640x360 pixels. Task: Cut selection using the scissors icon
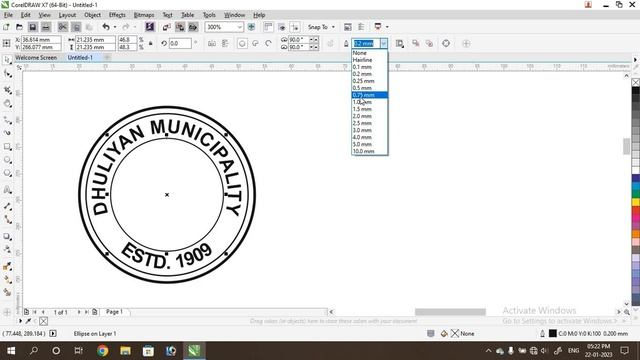62,27
